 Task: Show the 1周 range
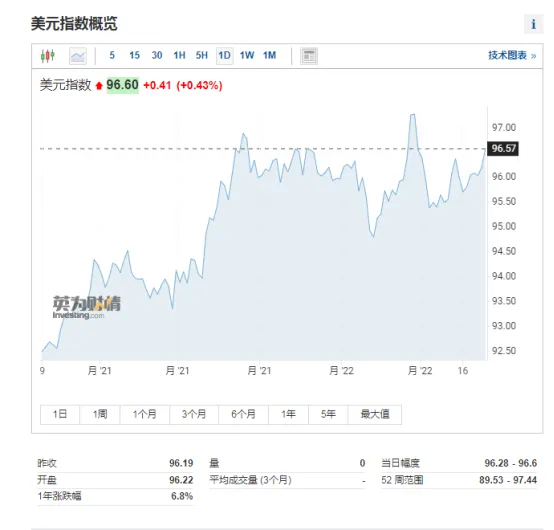[100, 414]
